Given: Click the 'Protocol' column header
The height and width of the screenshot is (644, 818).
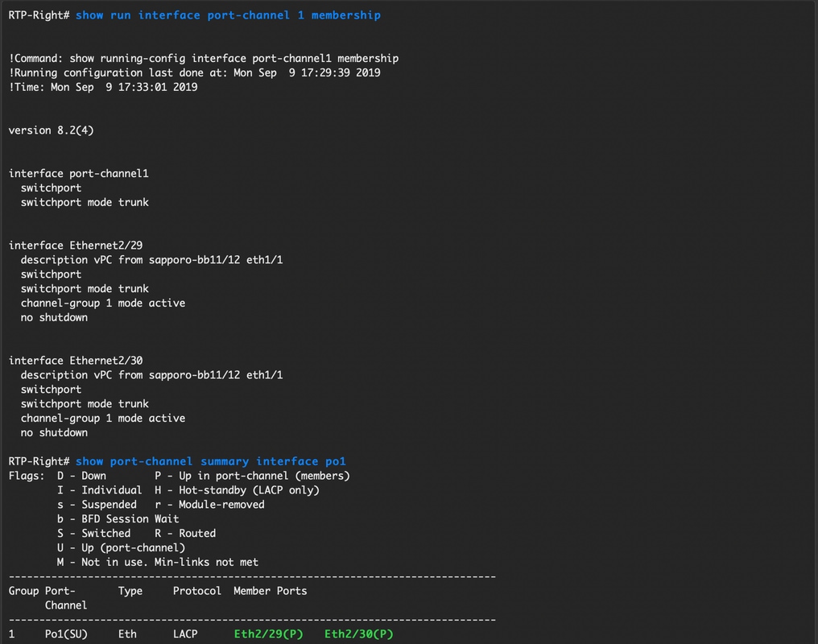Looking at the screenshot, I should pos(197,591).
